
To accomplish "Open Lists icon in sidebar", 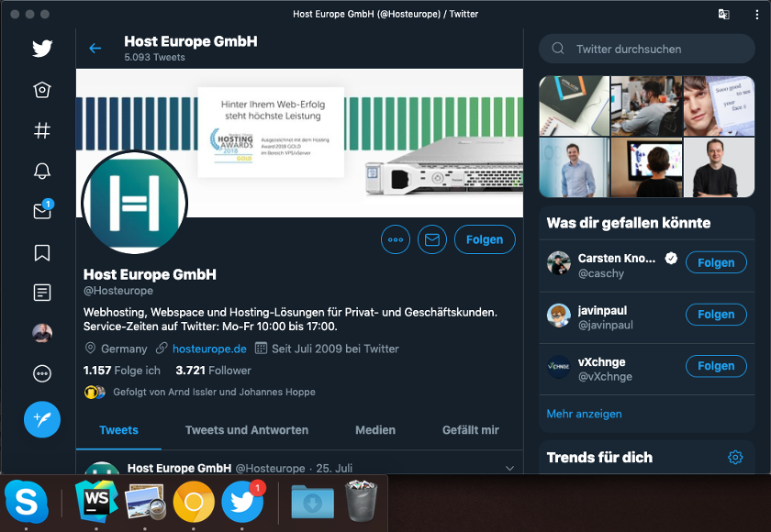I will tap(42, 293).
